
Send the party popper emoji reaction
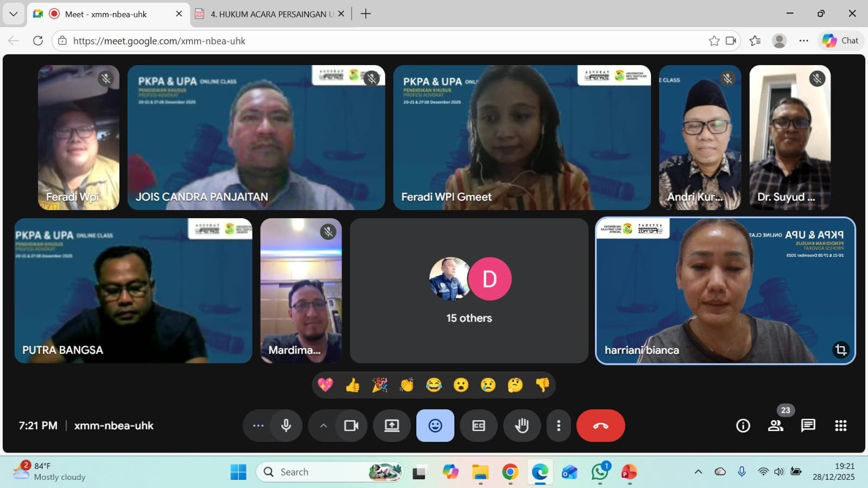(x=379, y=385)
